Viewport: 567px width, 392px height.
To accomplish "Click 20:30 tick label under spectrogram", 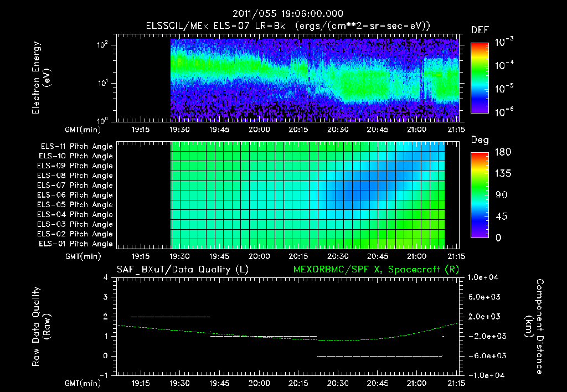I will click(x=338, y=130).
